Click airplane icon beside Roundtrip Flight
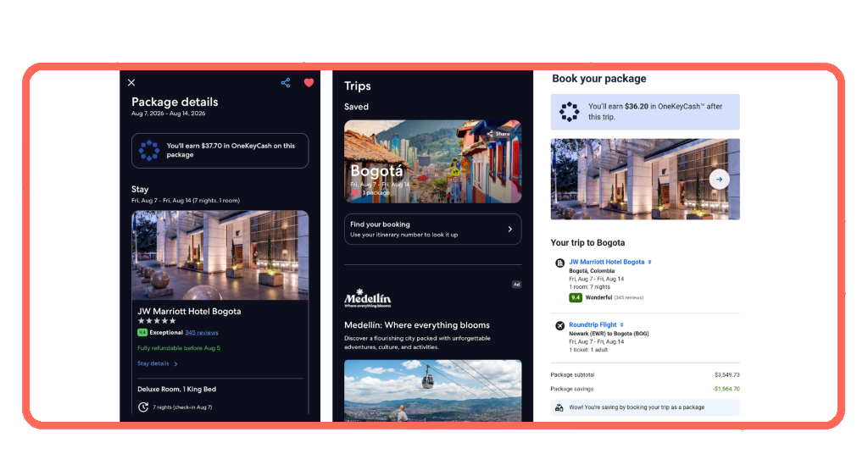 [559, 326]
